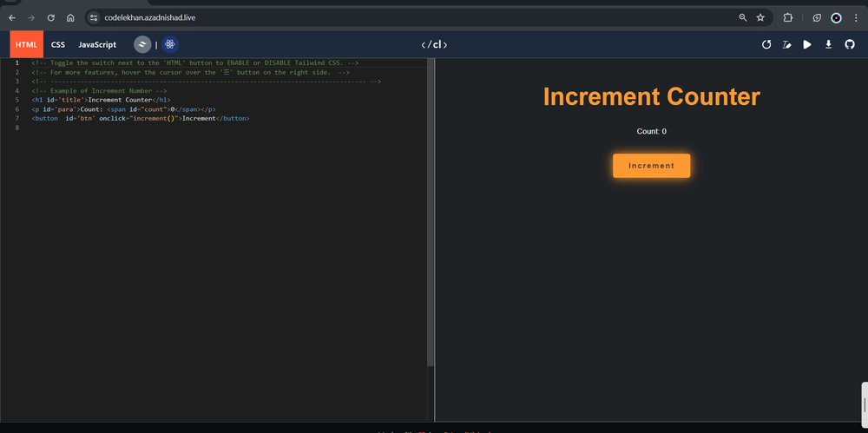Open the browser profile avatar
The width and height of the screenshot is (868, 433).
coord(836,17)
